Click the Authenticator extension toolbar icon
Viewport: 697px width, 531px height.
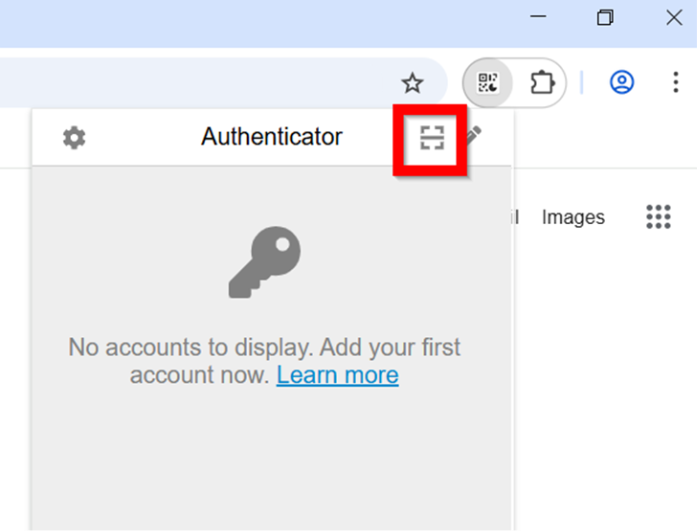coord(488,82)
